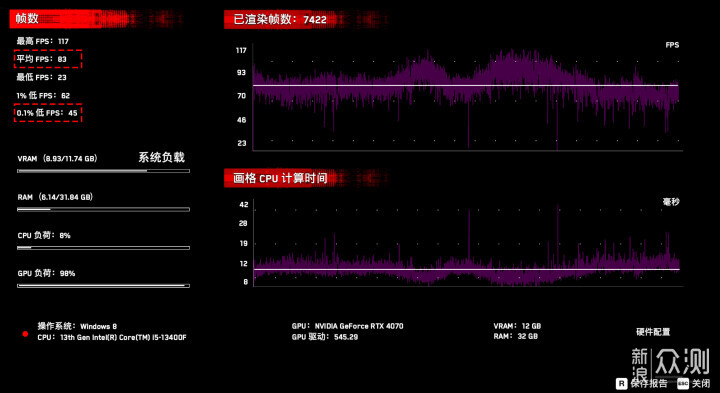Select the 0.1% 低 FPS: 45 line
The width and height of the screenshot is (720, 393).
(x=48, y=113)
